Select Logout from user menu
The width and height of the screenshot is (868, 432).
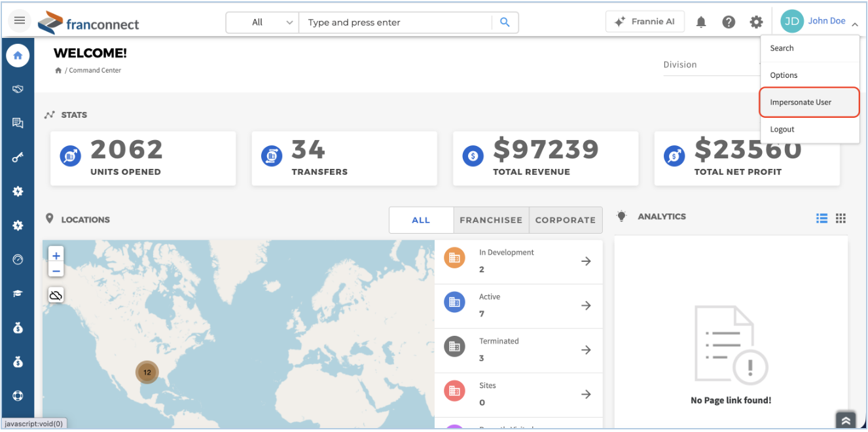point(810,130)
